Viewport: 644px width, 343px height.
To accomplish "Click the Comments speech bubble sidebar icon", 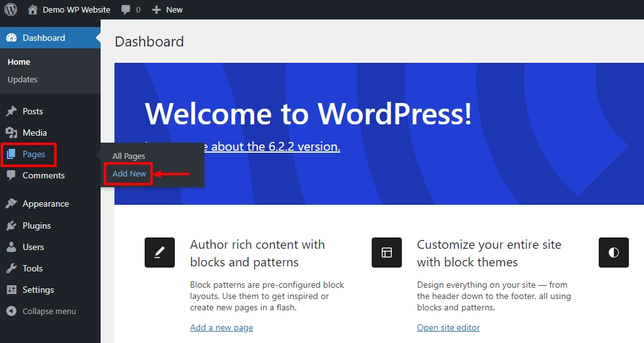I will (11, 175).
